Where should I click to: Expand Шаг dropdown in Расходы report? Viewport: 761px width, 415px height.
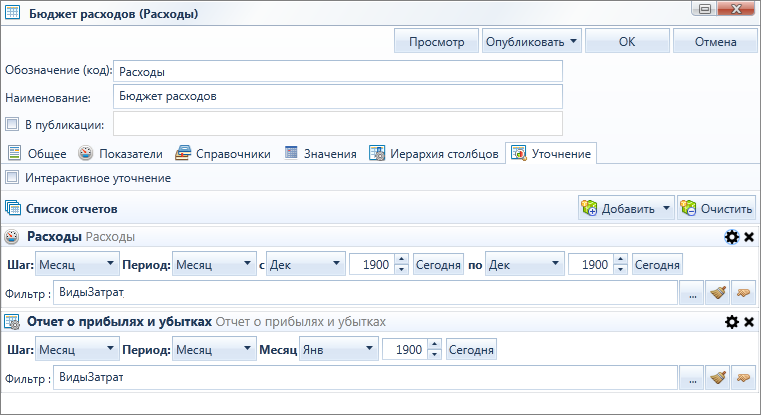77,265
